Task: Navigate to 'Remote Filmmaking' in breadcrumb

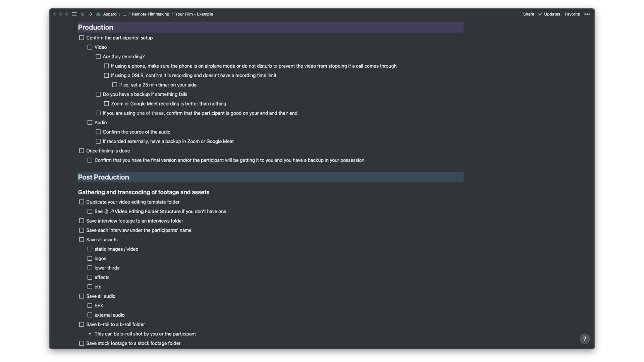Action: click(151, 14)
